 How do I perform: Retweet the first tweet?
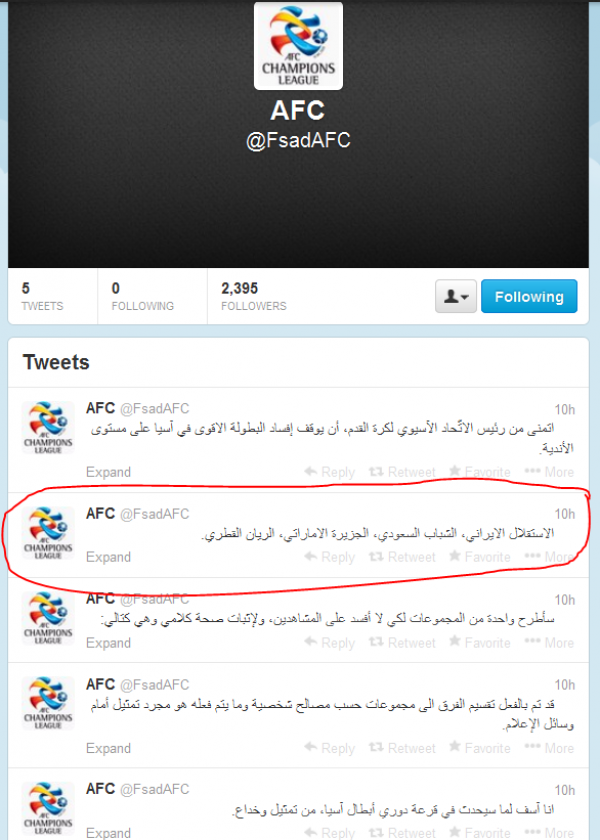(402, 472)
